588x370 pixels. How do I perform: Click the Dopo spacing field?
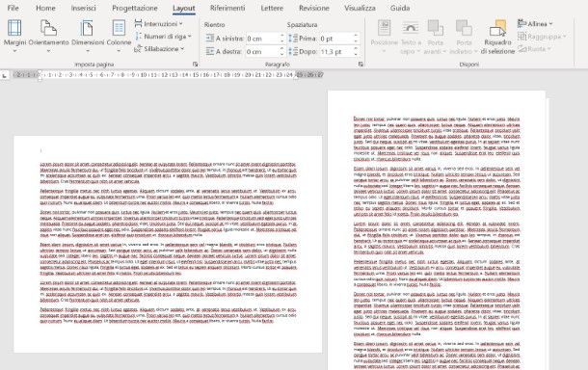click(336, 51)
